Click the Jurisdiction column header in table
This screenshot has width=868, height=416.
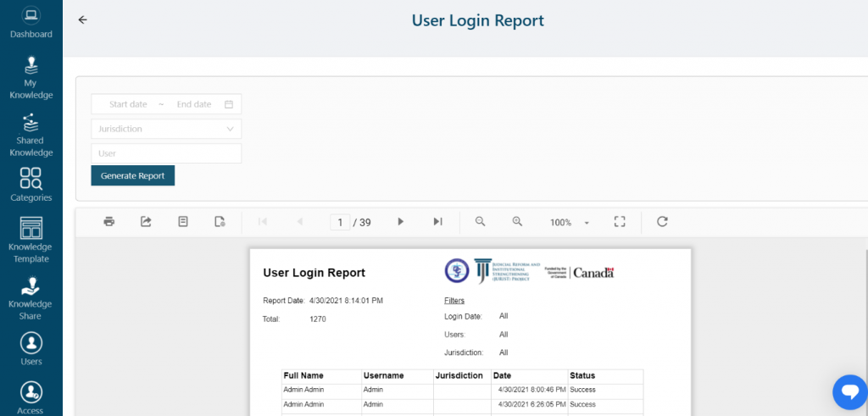pos(459,375)
